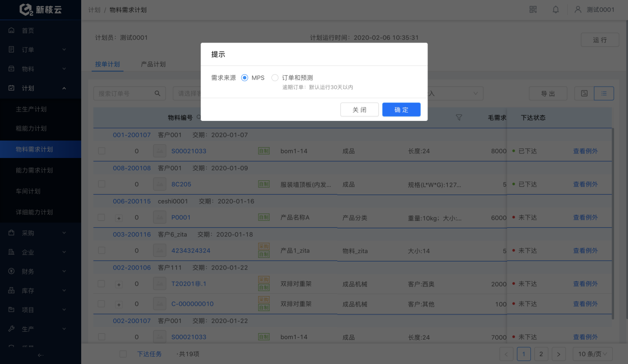Switch to the 按单计划 tab
This screenshot has width=628, height=364.
[x=107, y=64]
